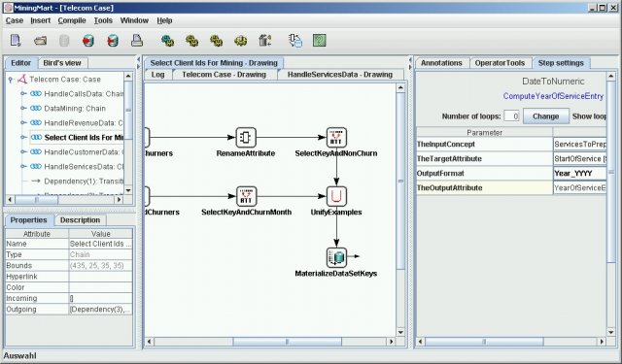The width and height of the screenshot is (622, 364).
Task: Click the Bounds value (435, 25, 35, 35)
Action: point(101,266)
